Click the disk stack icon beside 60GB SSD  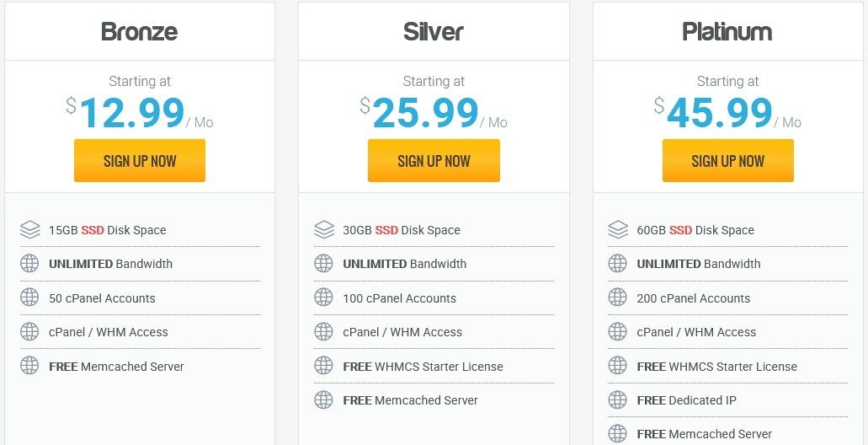pos(618,229)
